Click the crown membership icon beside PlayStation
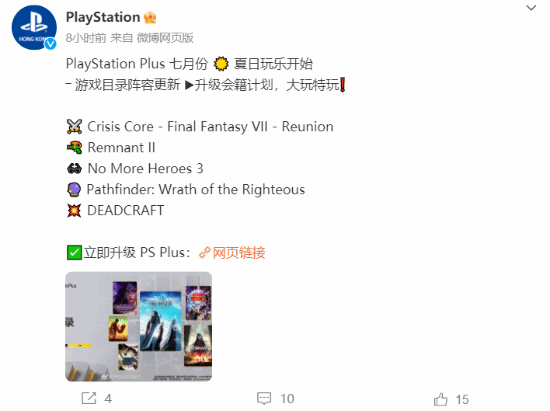This screenshot has height=411, width=550. (150, 17)
